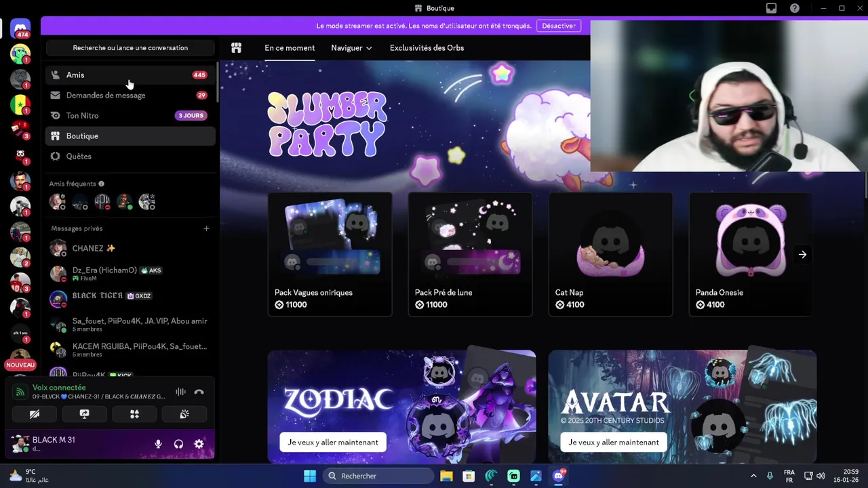
Task: Disconnect from the voice channel
Action: [199, 392]
